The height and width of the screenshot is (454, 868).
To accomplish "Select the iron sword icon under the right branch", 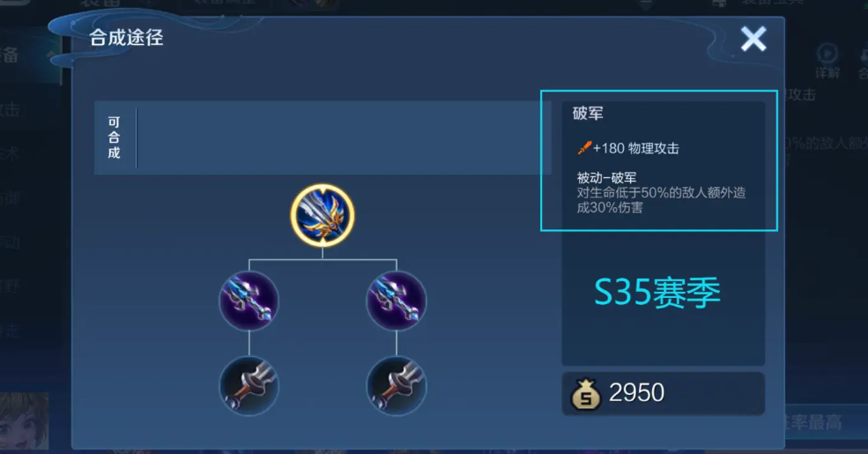I will coord(397,386).
